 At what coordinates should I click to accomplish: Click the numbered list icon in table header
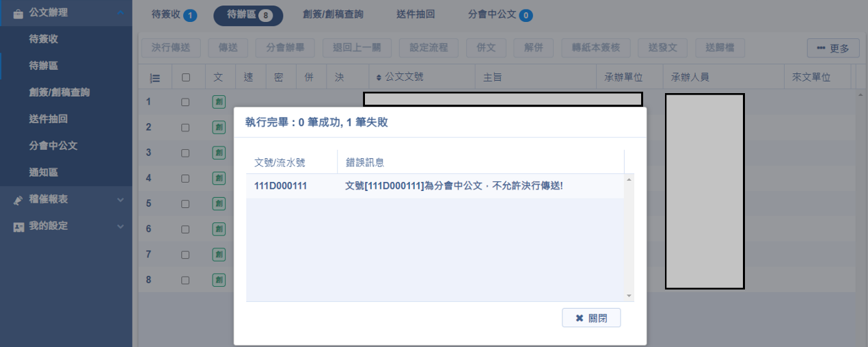tap(155, 78)
